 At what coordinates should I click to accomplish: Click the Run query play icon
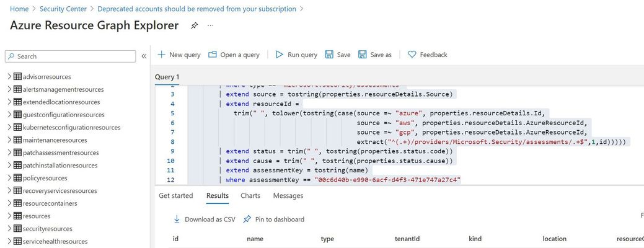point(280,55)
